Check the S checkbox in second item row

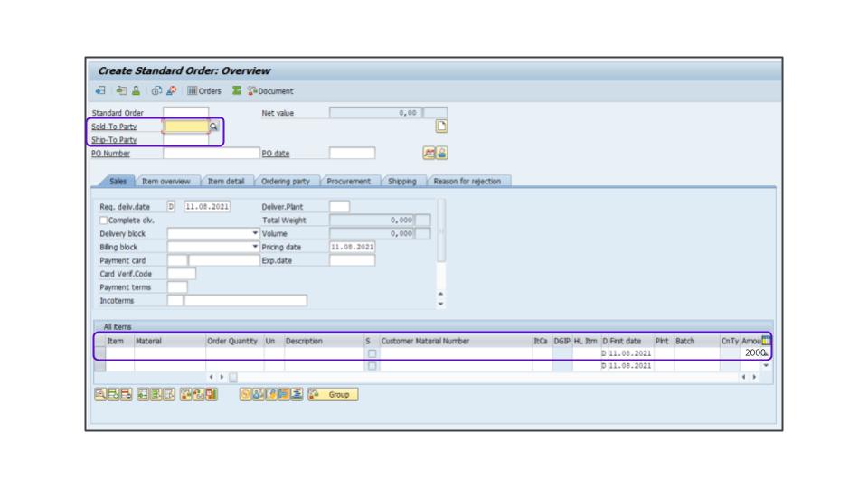[371, 366]
